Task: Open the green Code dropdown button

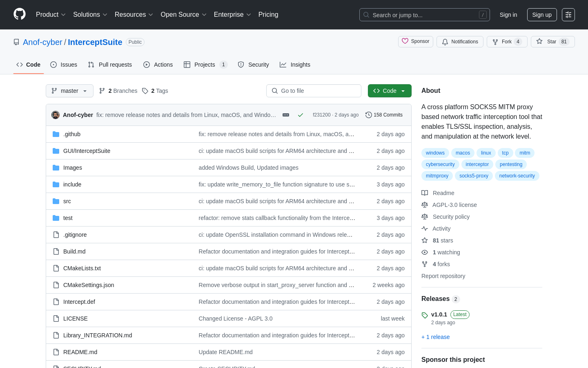Action: [x=390, y=91]
